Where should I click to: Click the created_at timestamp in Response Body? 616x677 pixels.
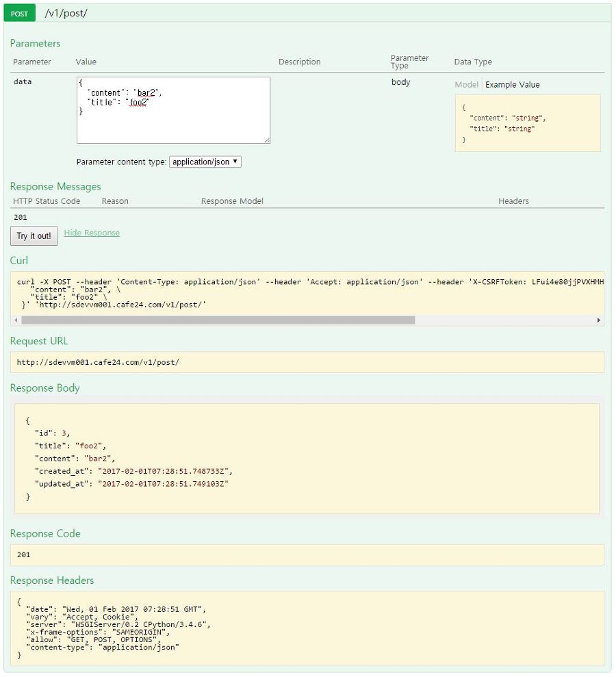(164, 471)
